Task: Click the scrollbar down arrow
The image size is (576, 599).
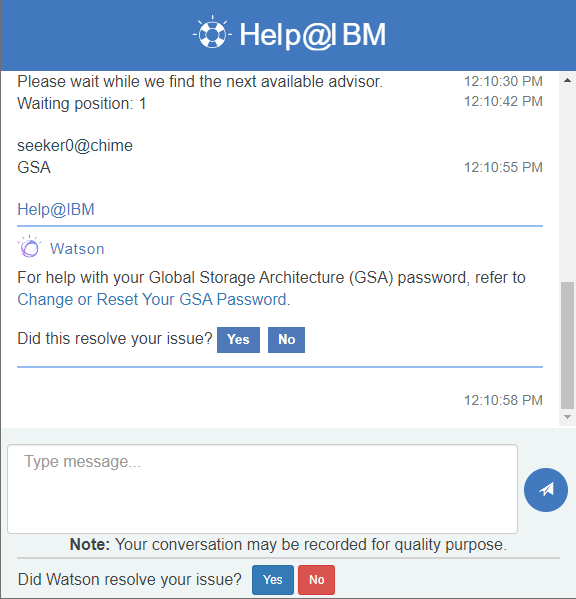Action: pyautogui.click(x=567, y=417)
